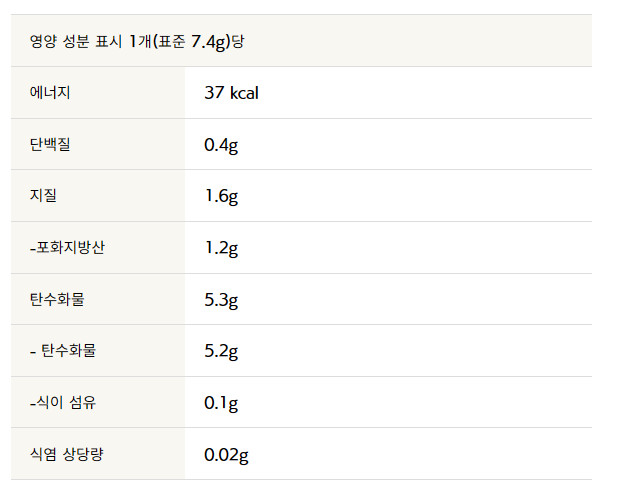Click the 1개 serving text in header
The height and width of the screenshot is (501, 624).
[142, 41]
